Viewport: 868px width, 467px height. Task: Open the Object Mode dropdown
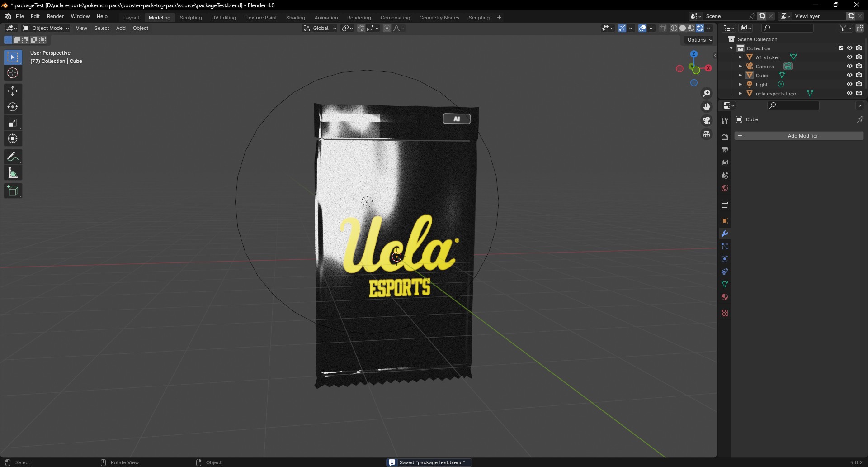(46, 28)
